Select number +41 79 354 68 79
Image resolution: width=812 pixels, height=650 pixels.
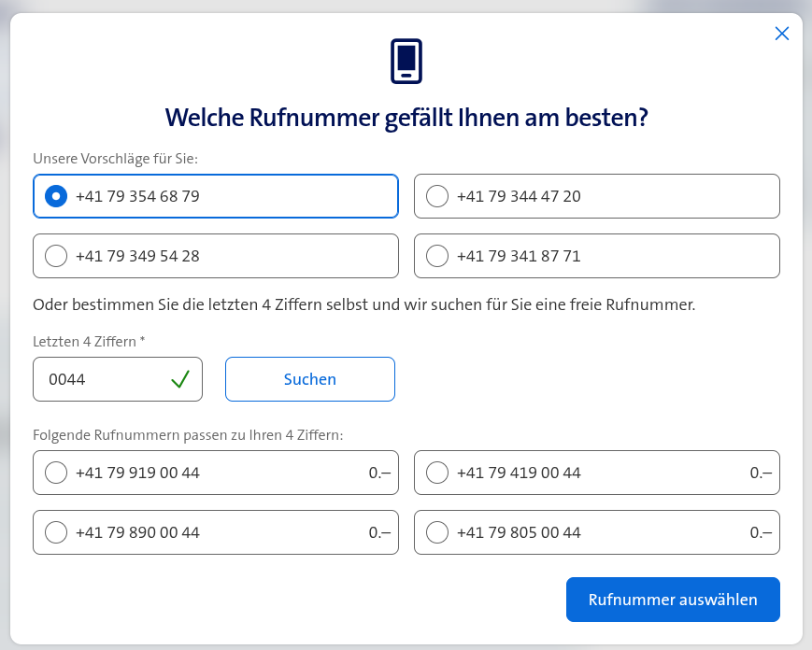pyautogui.click(x=56, y=196)
